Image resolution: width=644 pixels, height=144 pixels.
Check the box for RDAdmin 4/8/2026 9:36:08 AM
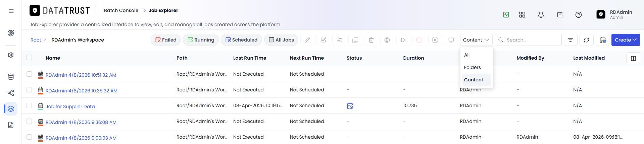point(29,121)
